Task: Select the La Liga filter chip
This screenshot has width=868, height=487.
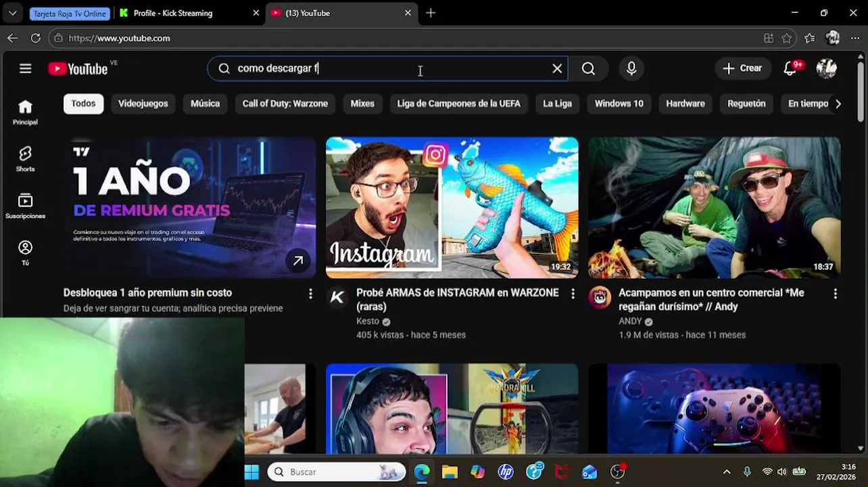Action: tap(557, 103)
